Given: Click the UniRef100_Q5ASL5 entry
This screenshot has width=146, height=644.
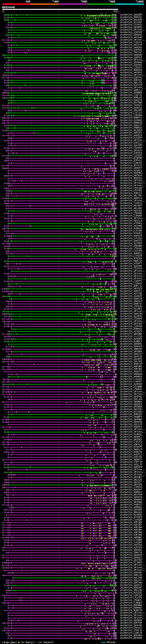Looking at the screenshot, I should 131,301.
